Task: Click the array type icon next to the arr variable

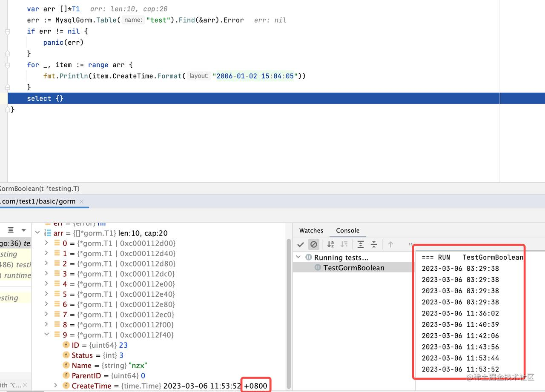Action: (x=49, y=233)
